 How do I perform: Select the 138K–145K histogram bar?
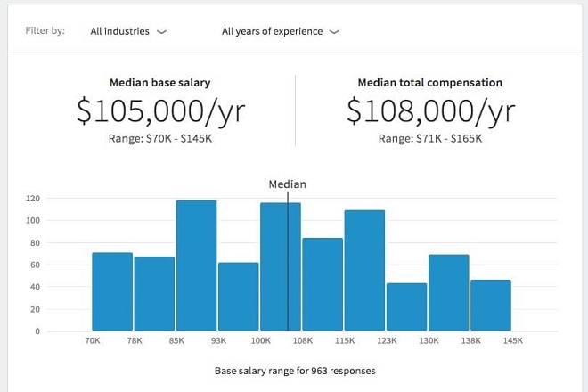(x=490, y=305)
